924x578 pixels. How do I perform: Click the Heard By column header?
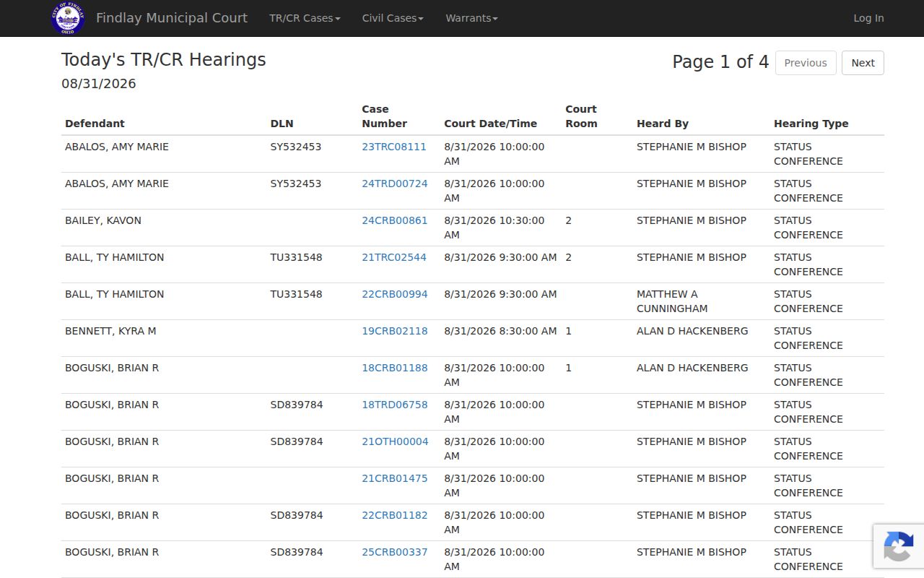point(663,124)
